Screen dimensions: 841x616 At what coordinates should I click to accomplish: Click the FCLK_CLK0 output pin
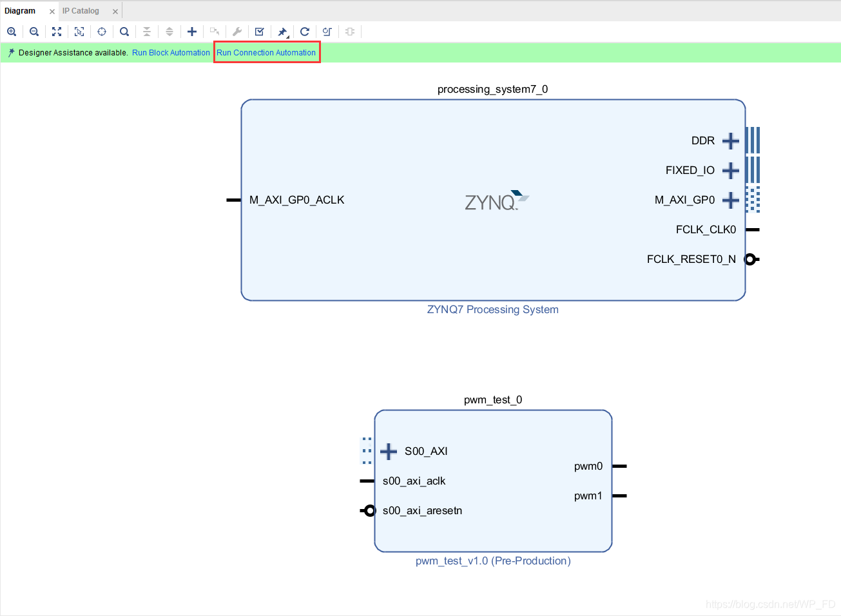click(753, 229)
